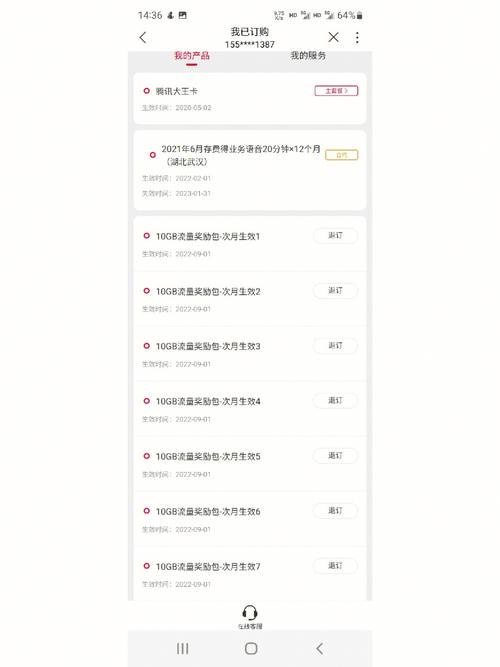Screen dimensions: 500x667
Task: Click 退订 for 10GB流量奖励包-次月生效2
Action: point(335,291)
